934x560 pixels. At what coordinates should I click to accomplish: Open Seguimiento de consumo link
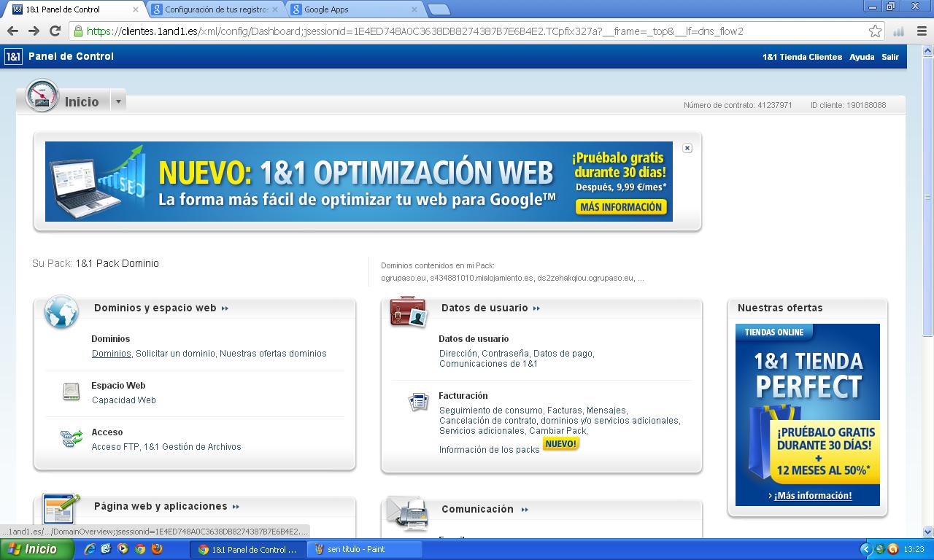point(491,411)
